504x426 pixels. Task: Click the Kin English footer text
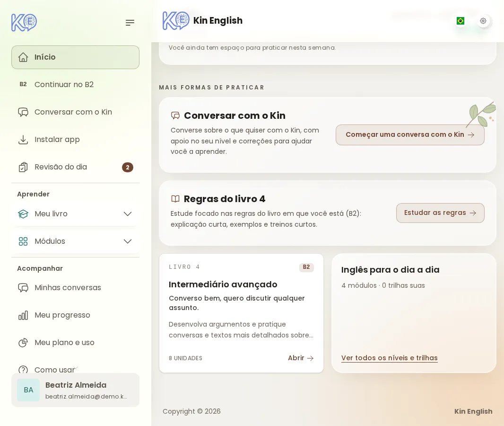[473, 411]
